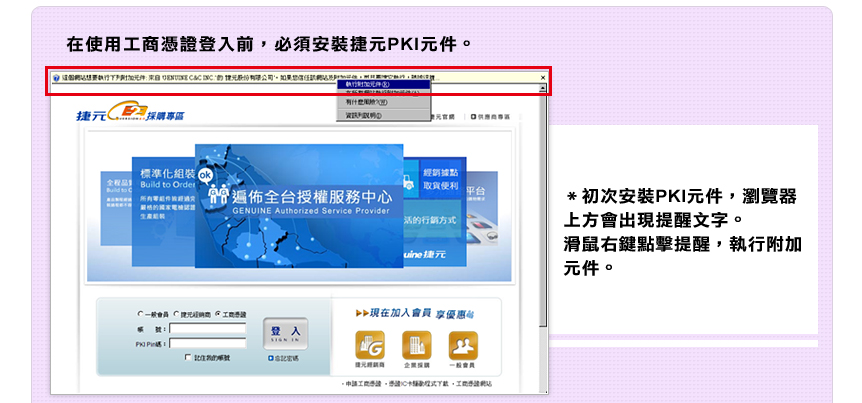The image size is (862, 403).
Task: Click the 捷元 採購專區 logo
Action: tap(131, 112)
